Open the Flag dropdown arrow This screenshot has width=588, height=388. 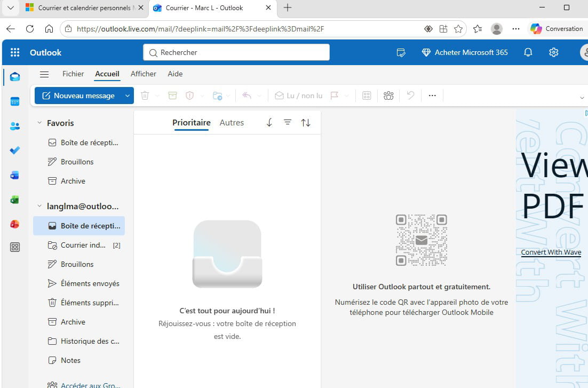pos(347,96)
